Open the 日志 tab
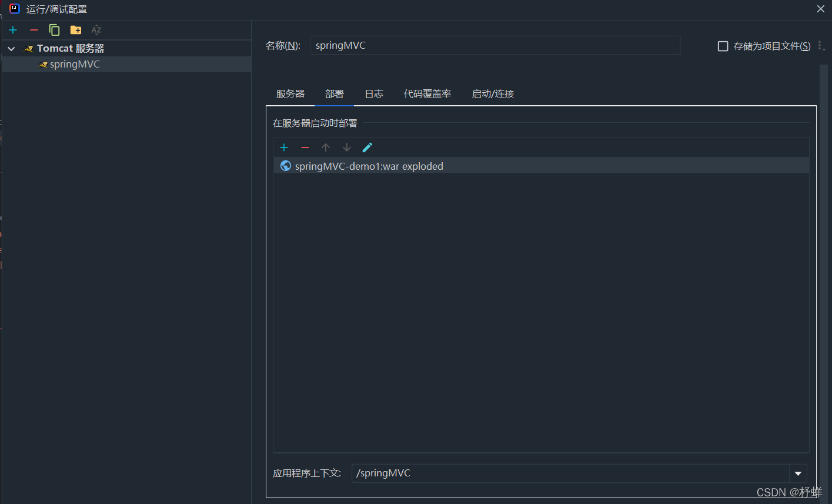This screenshot has width=832, height=504. [374, 94]
